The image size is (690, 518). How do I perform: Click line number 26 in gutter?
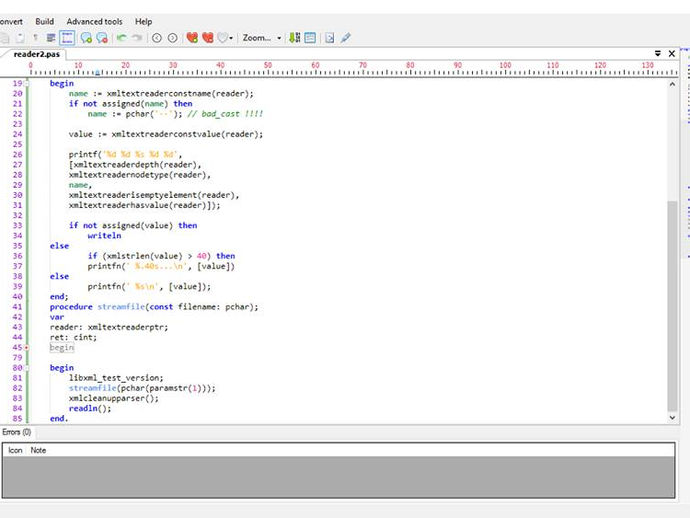tap(17, 154)
